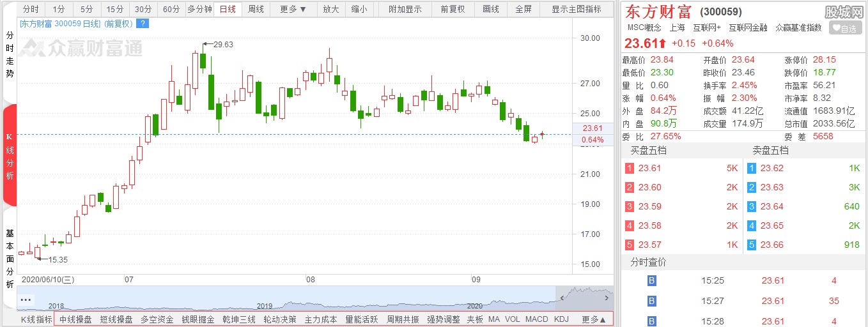
Task: Select 短线操盘 indicator
Action: tap(116, 319)
